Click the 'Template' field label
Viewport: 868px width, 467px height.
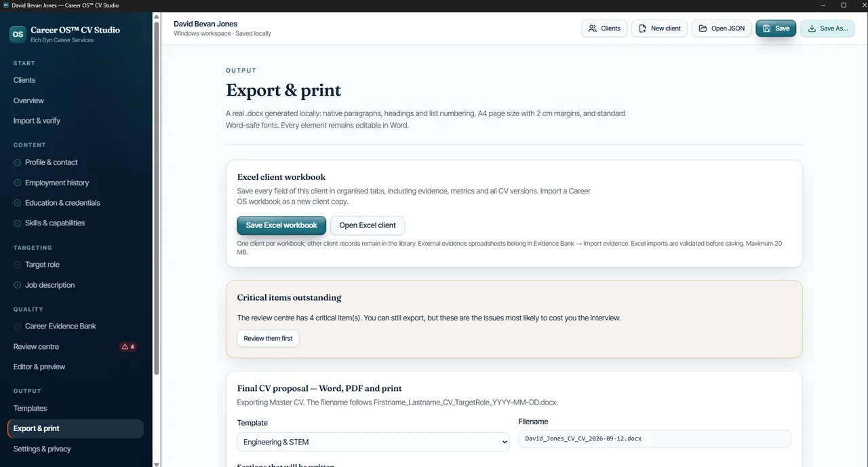coord(252,423)
